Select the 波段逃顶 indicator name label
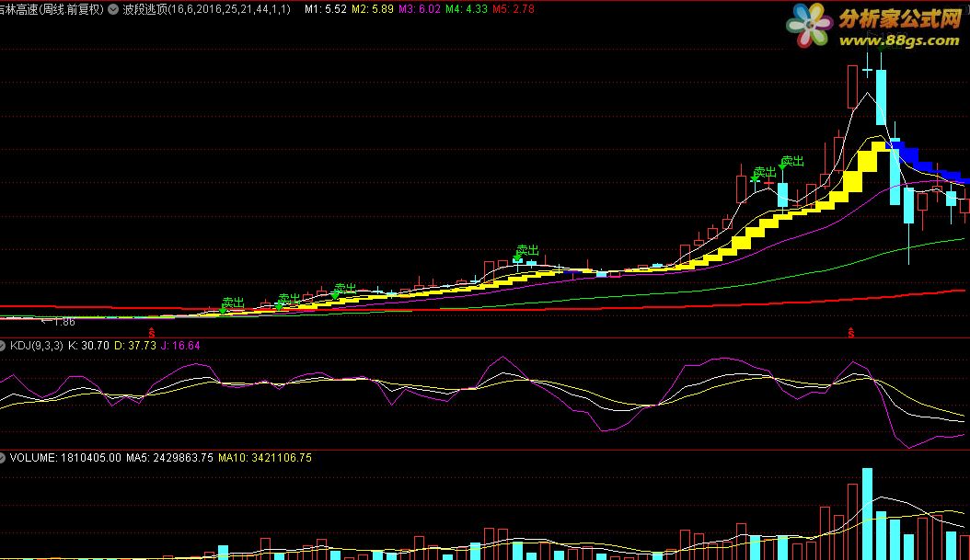 point(207,9)
